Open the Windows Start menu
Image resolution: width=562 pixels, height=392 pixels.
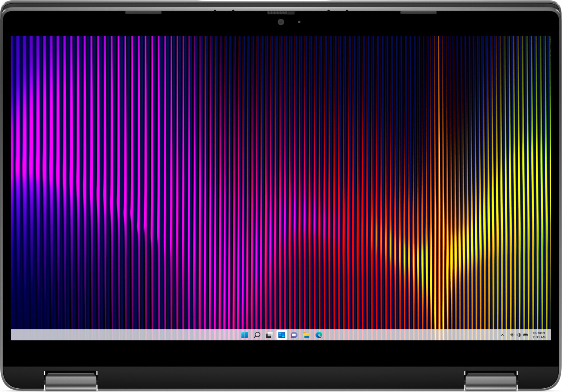click(x=245, y=335)
